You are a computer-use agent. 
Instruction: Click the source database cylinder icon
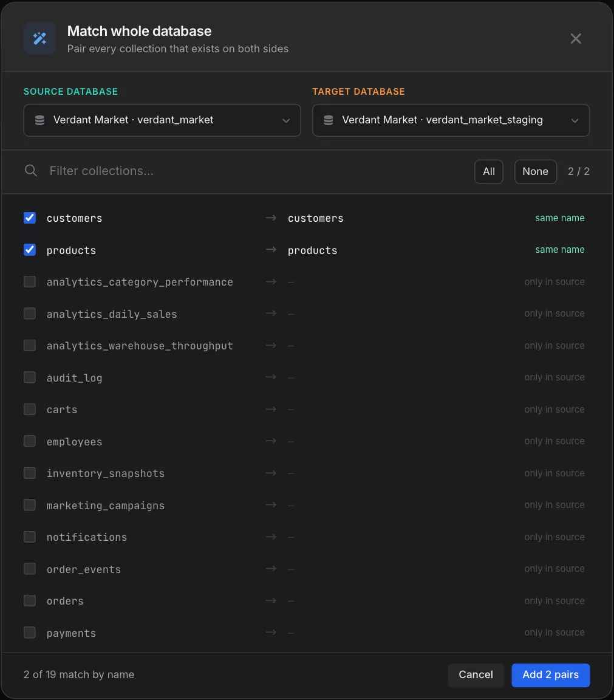coord(39,120)
